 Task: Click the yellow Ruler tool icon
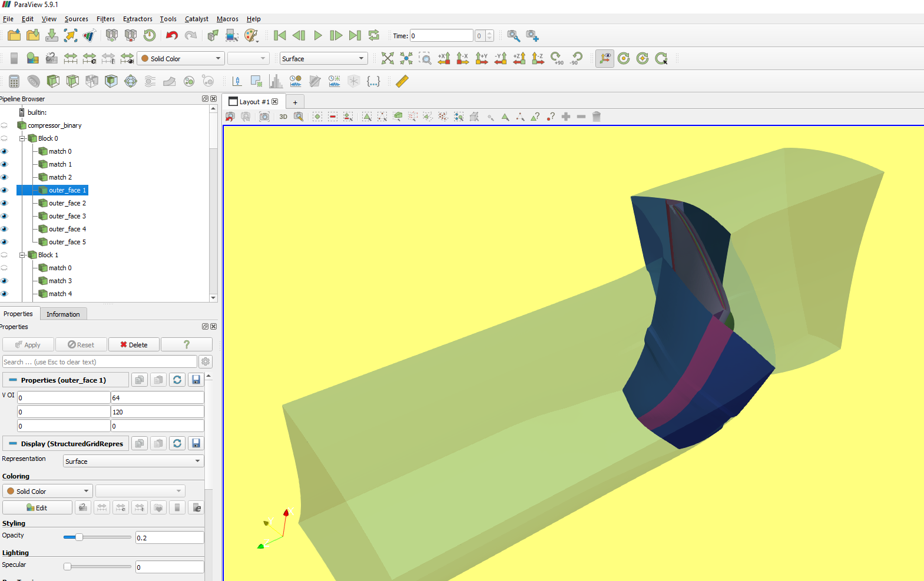pos(402,81)
